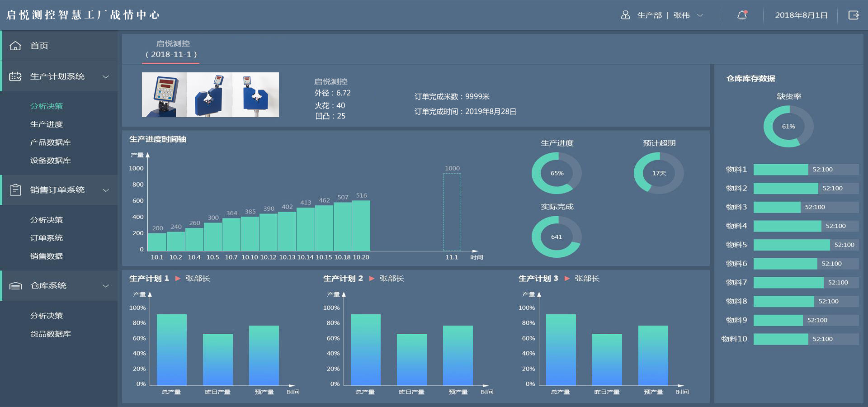Image resolution: width=868 pixels, height=407 pixels.
Task: Go to 订单系统 in the sidebar
Action: 47,238
